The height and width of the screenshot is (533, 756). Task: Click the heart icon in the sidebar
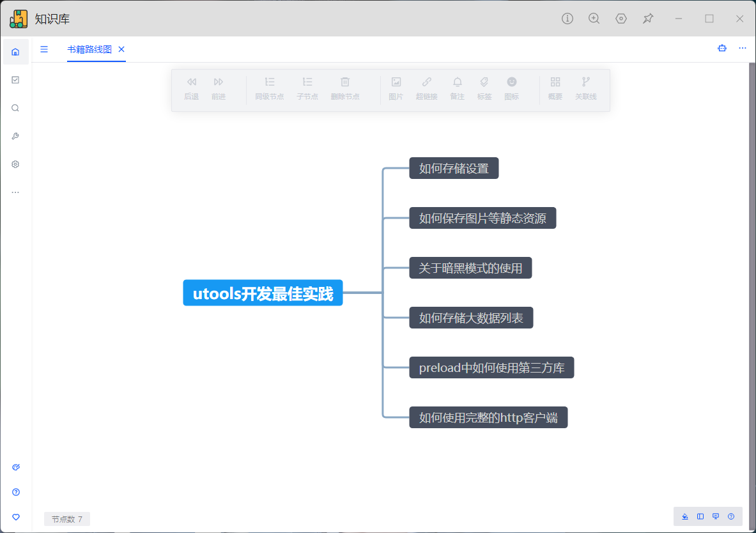tap(16, 517)
